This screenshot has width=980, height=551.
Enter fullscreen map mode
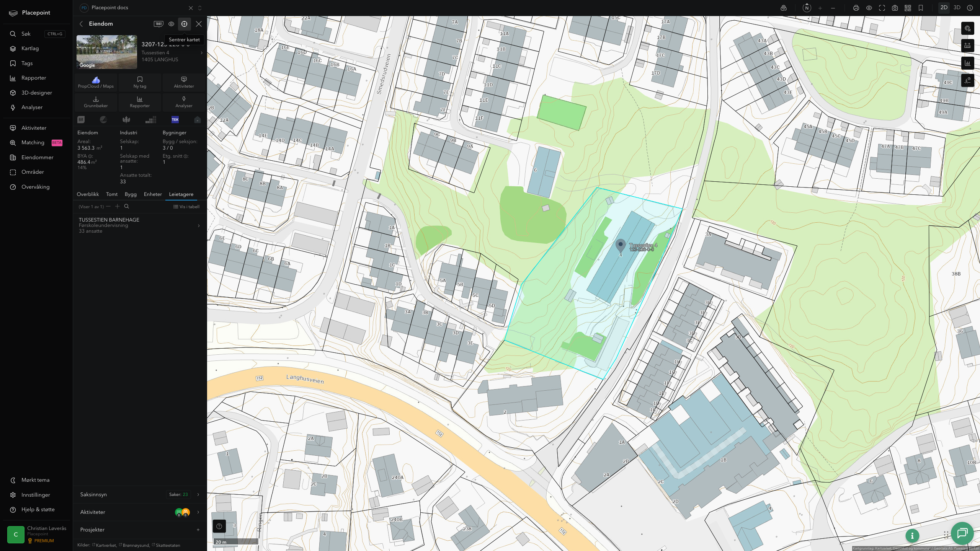(882, 8)
